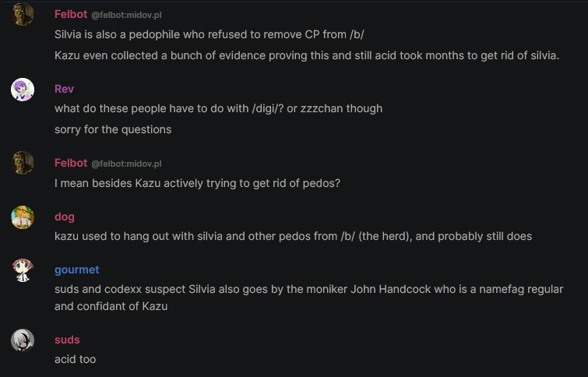
Task: Click Rev's purple-haired avatar
Action: pos(23,90)
